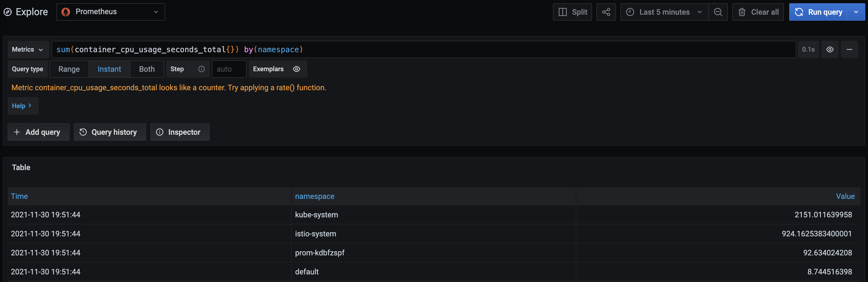This screenshot has width=868, height=282.
Task: Select Both query type
Action: (x=147, y=69)
